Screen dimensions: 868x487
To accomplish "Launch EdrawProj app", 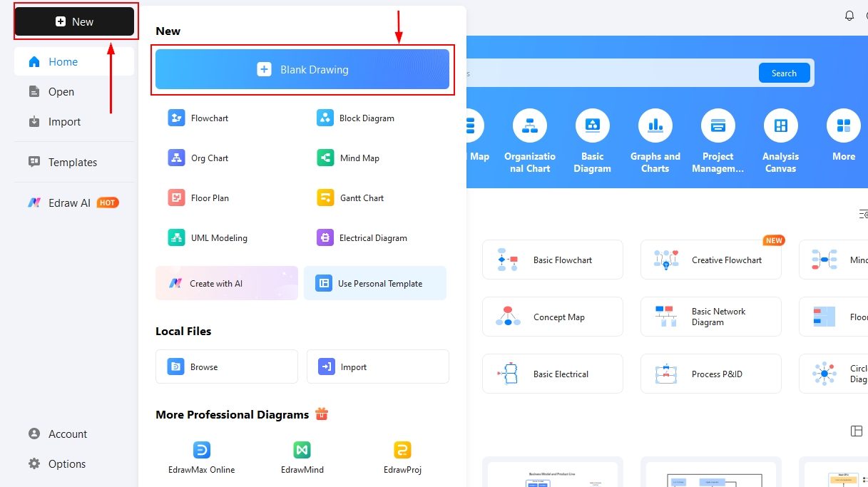I will pos(402,457).
